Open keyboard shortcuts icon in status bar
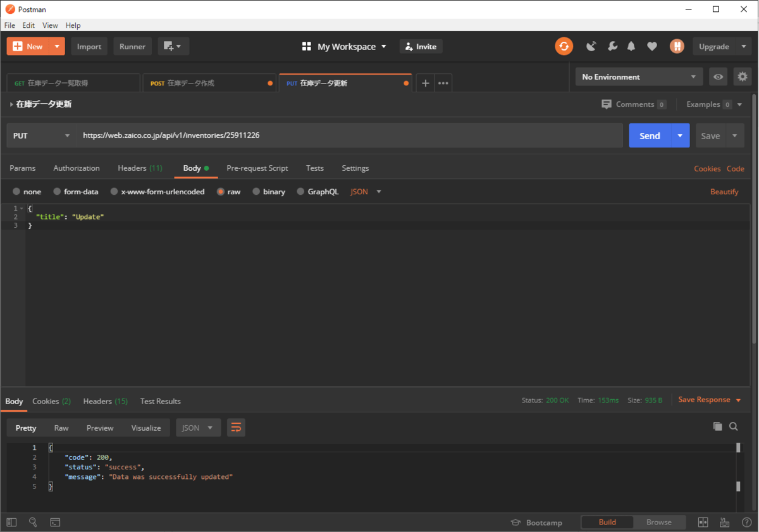This screenshot has height=532, width=759. coord(725,523)
